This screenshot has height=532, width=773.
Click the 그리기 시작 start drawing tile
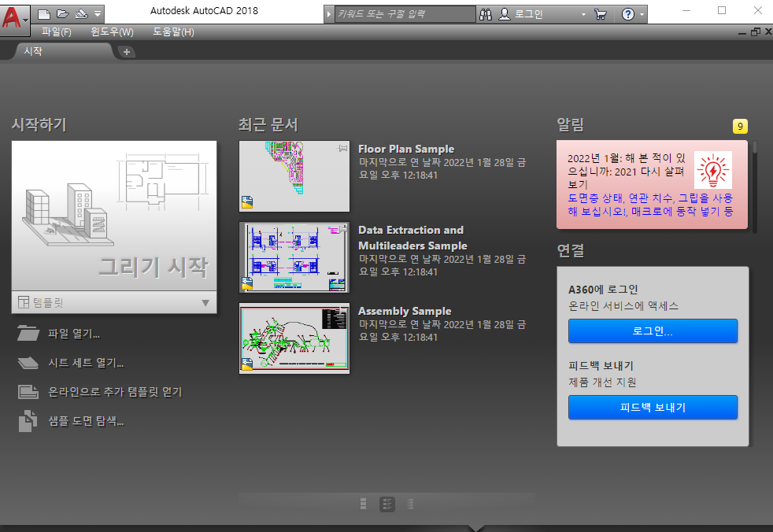(114, 216)
